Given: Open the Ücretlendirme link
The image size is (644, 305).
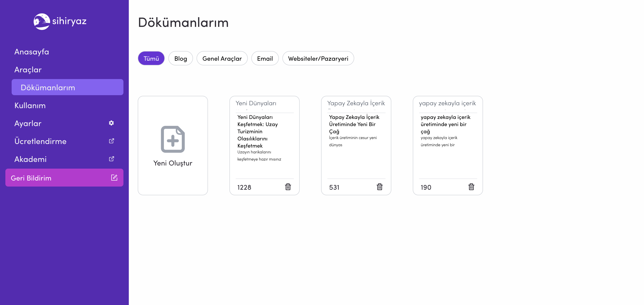Looking at the screenshot, I should pyautogui.click(x=40, y=141).
